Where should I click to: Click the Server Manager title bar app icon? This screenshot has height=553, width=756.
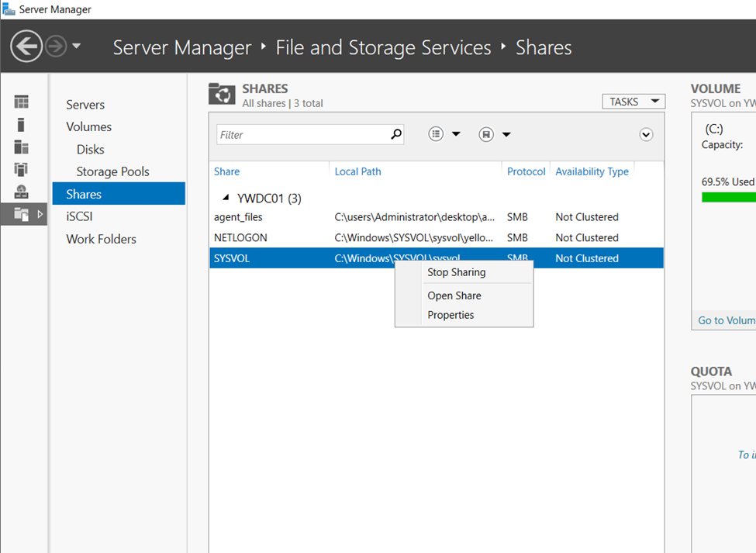9,9
